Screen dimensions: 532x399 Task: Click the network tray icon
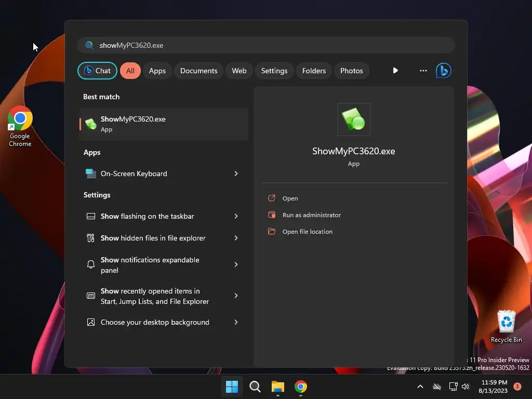point(453,387)
